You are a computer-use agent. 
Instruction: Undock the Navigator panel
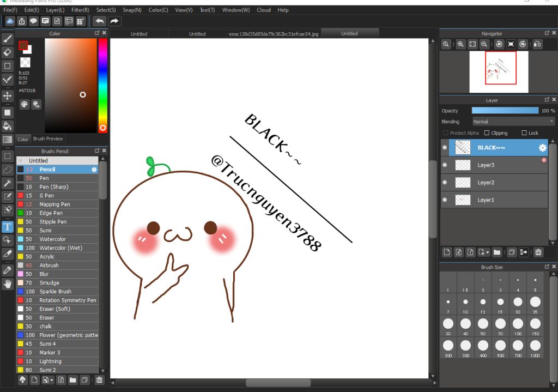(547, 33)
